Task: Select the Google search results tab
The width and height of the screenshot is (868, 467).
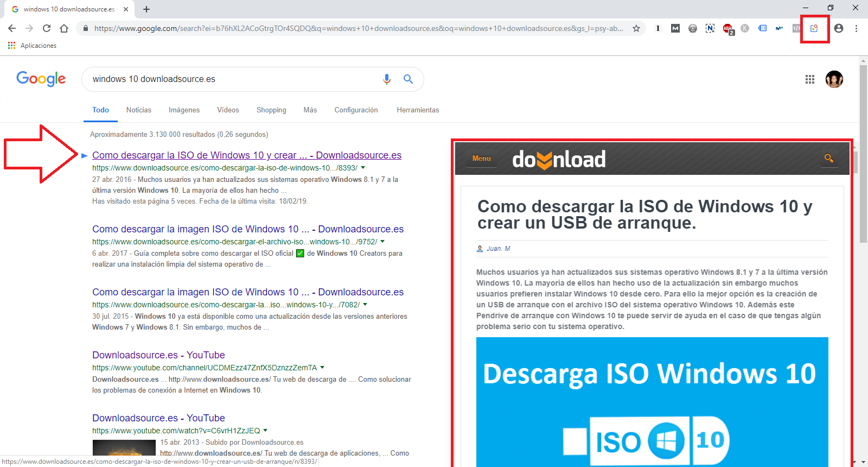Action: (x=69, y=9)
